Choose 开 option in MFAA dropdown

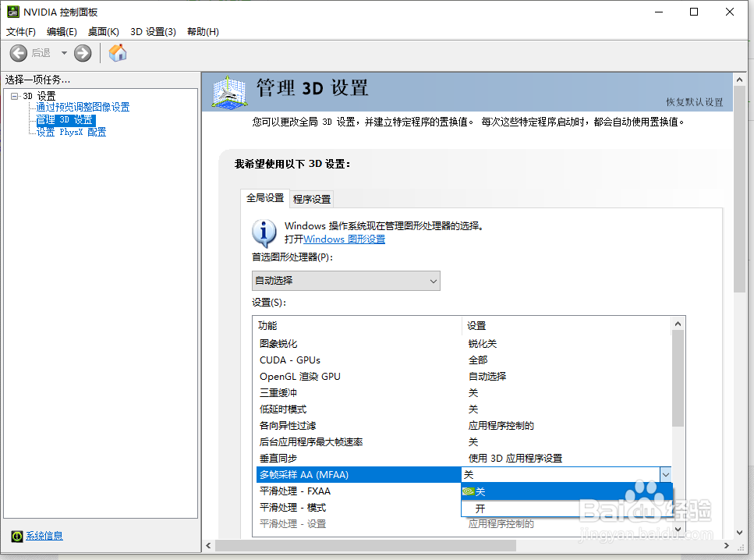click(x=566, y=509)
